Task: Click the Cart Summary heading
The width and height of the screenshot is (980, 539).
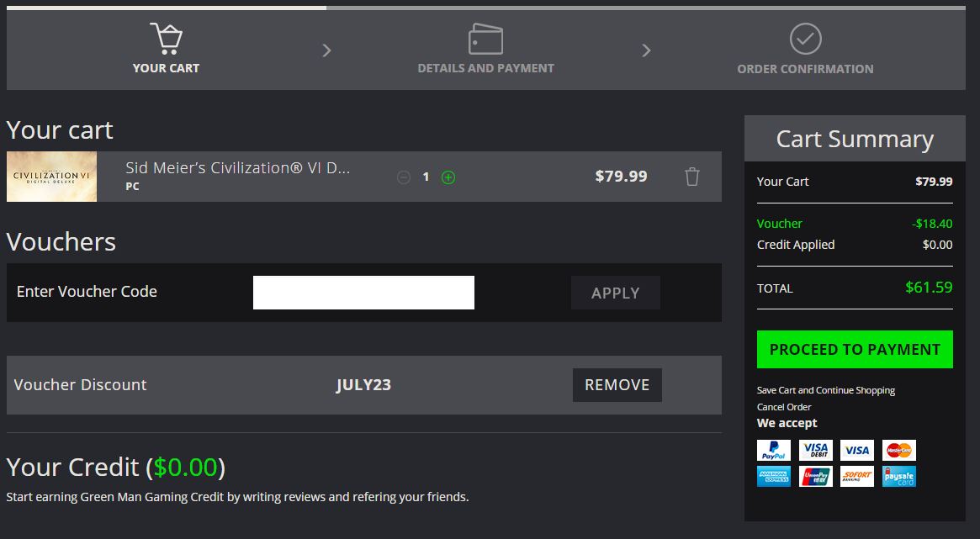Action: [x=855, y=139]
